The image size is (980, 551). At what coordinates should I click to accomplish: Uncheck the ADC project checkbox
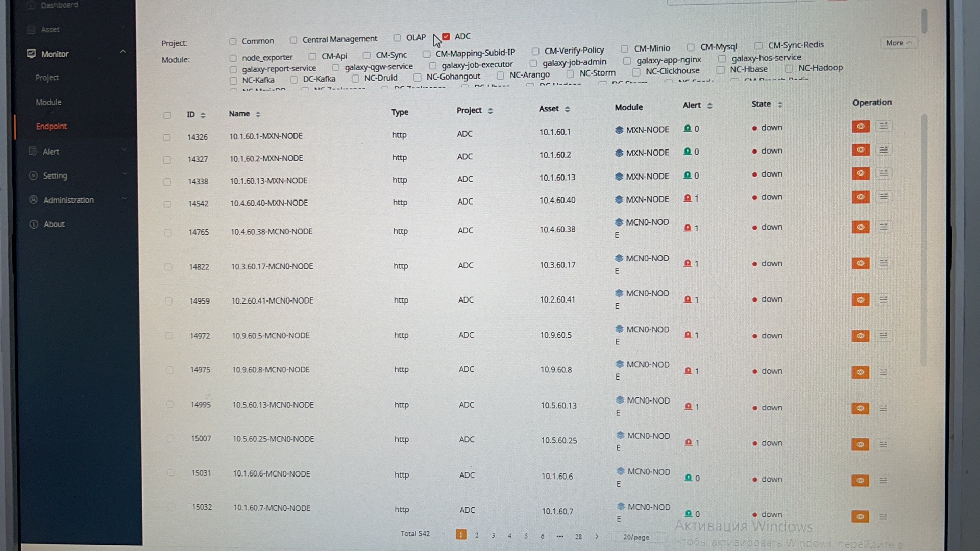pyautogui.click(x=446, y=37)
